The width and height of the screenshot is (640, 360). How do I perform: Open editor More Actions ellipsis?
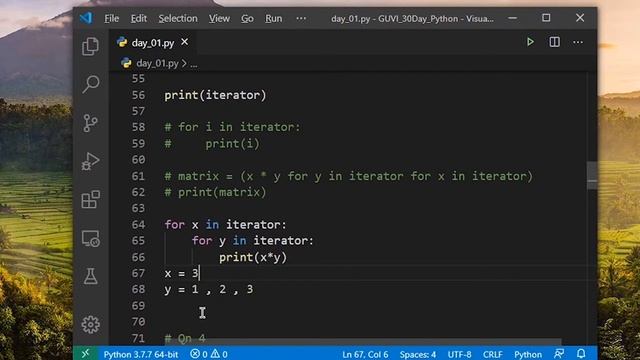tap(578, 42)
